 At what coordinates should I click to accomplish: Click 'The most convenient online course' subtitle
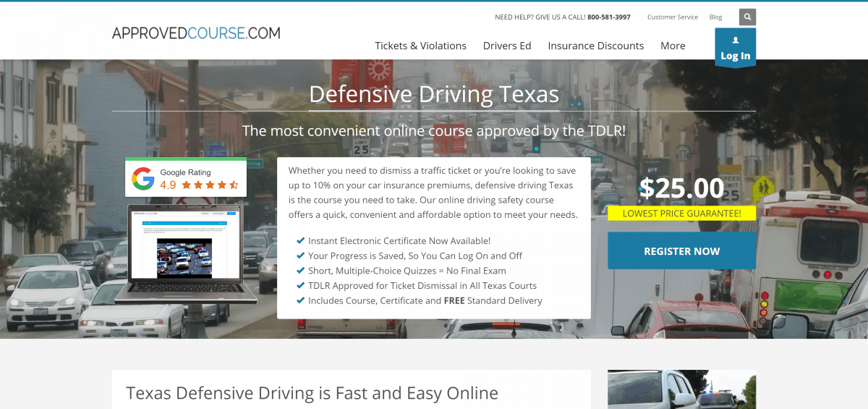click(x=434, y=131)
